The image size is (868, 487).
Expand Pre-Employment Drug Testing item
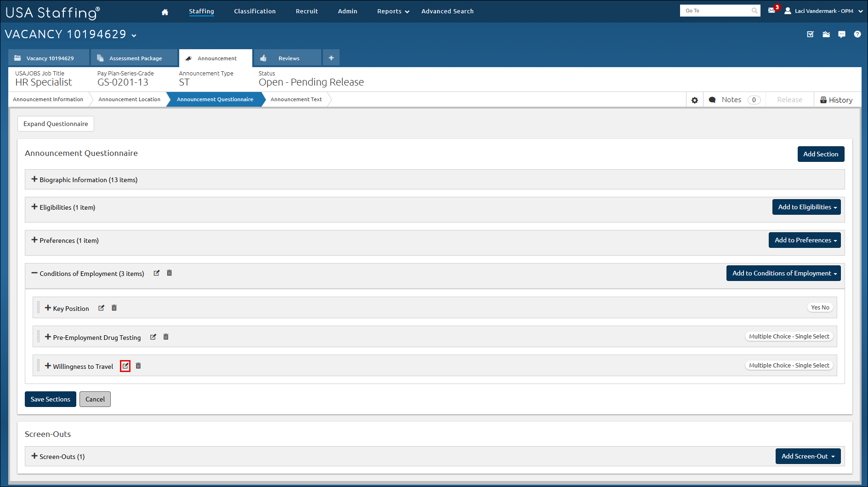pyautogui.click(x=48, y=337)
